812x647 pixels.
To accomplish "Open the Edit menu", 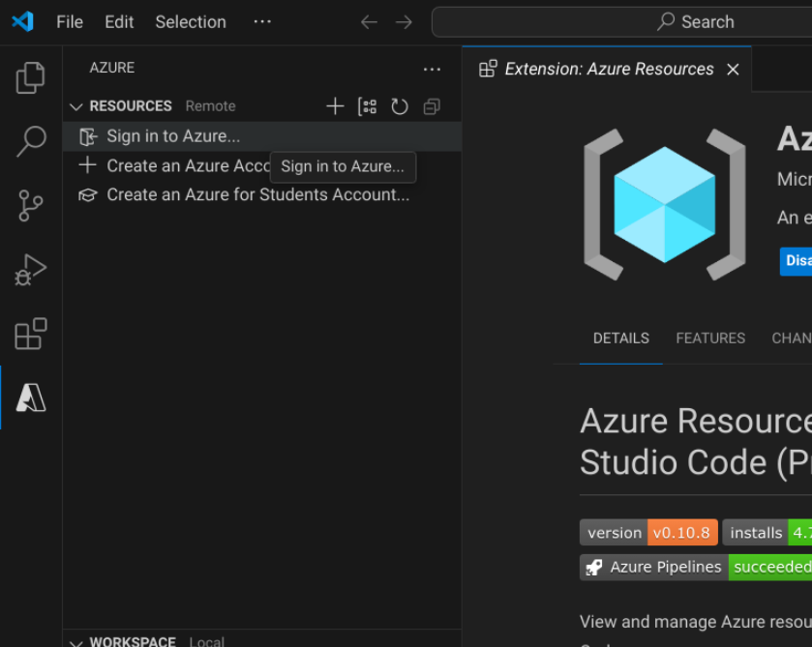I will [x=119, y=21].
